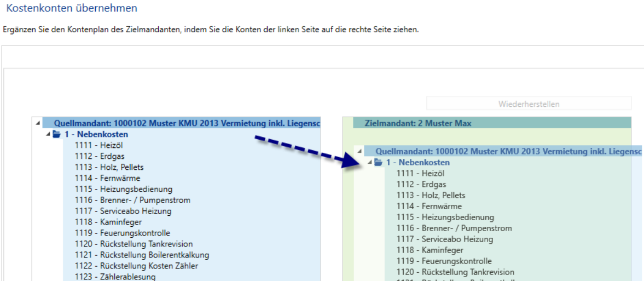
Task: Select 1121 - Rückstellung Boilerentkalkung in source tree
Action: 142,255
